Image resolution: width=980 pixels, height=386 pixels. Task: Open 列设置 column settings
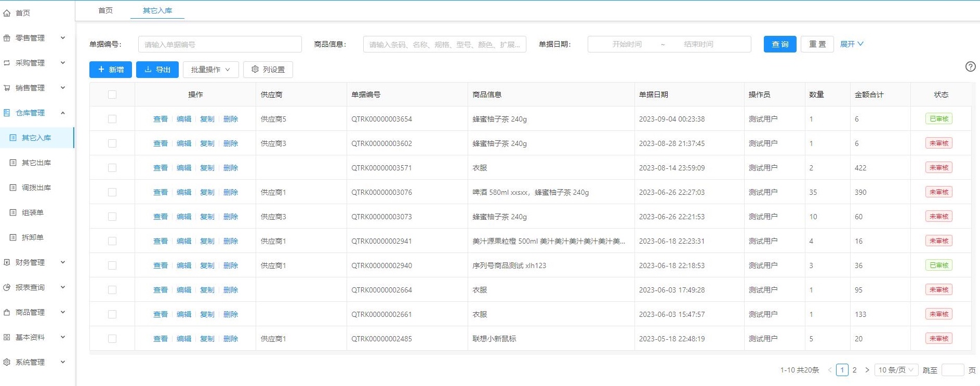pyautogui.click(x=268, y=70)
